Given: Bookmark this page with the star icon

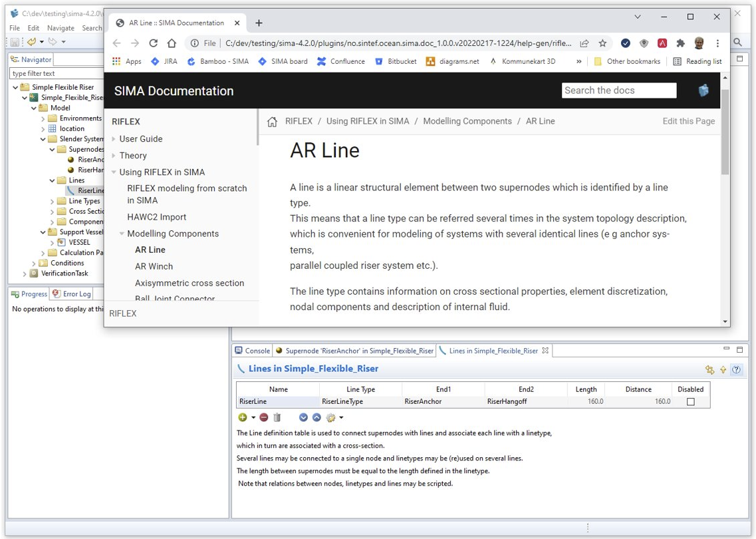Looking at the screenshot, I should pyautogui.click(x=602, y=43).
